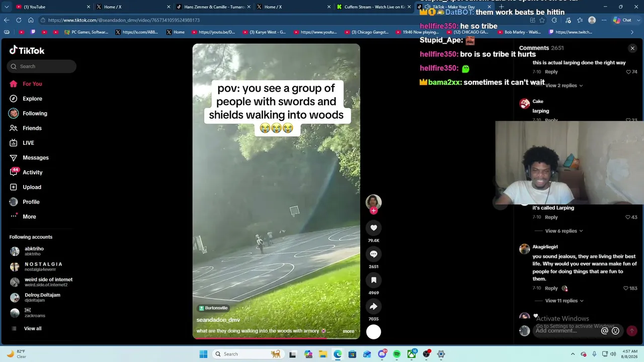
Task: Open Discord from the taskbar
Action: 382,354
